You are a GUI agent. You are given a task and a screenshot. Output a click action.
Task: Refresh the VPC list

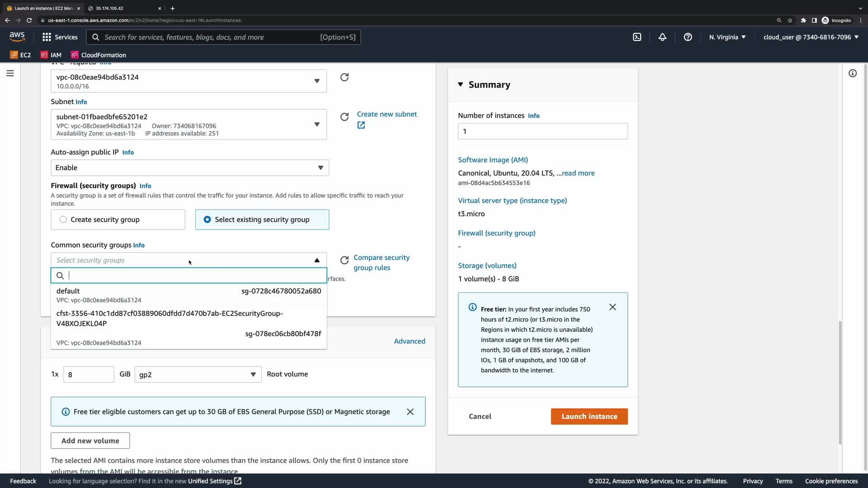(x=344, y=77)
